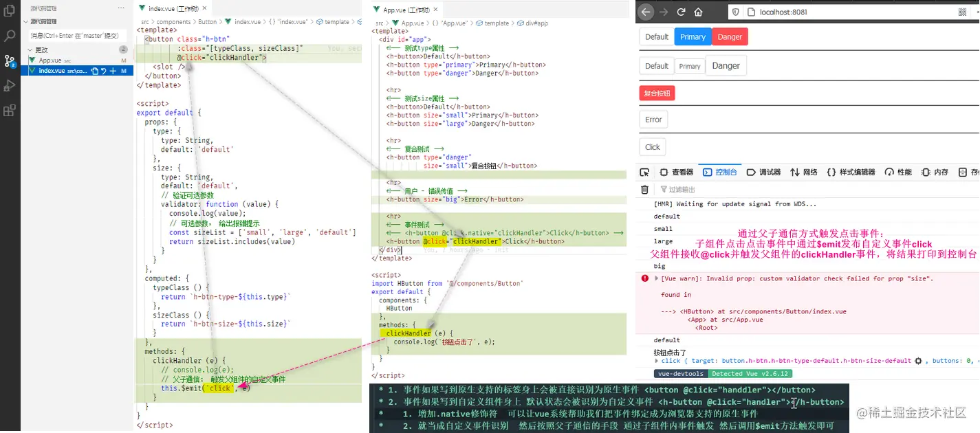Viewport: 980px width, 433px height.
Task: Click the Default button in second row
Action: [657, 66]
